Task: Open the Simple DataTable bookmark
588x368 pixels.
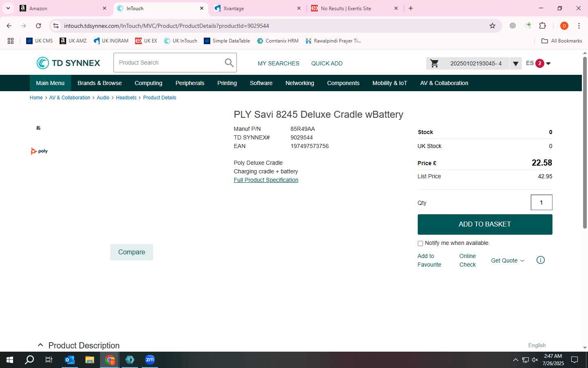Action: click(x=227, y=41)
